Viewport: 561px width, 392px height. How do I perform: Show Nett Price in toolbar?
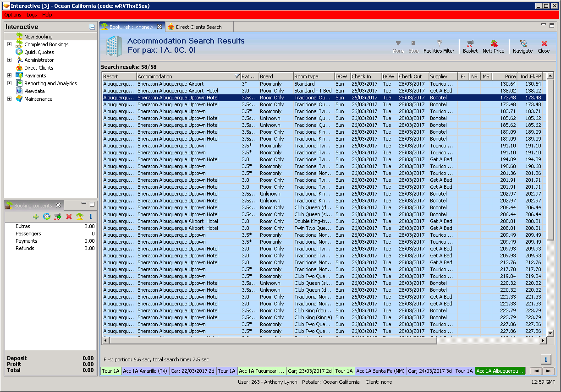[493, 46]
